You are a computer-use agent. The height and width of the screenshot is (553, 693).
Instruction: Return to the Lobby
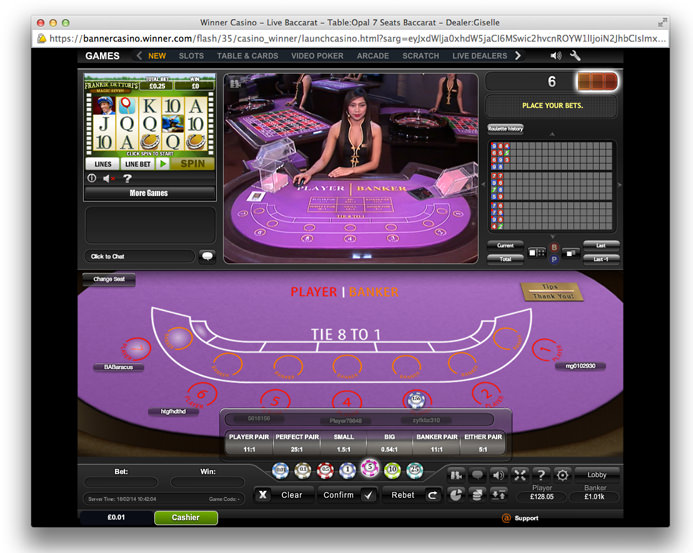click(597, 475)
